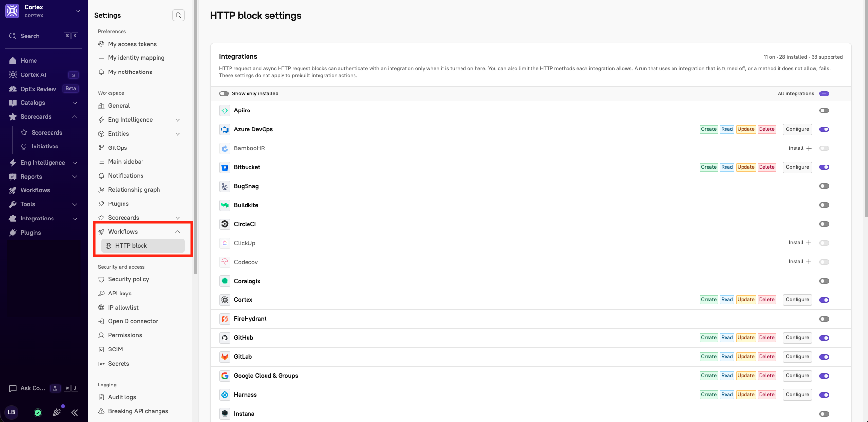
Task: Click the Google Cloud & Groups icon
Action: tap(225, 376)
